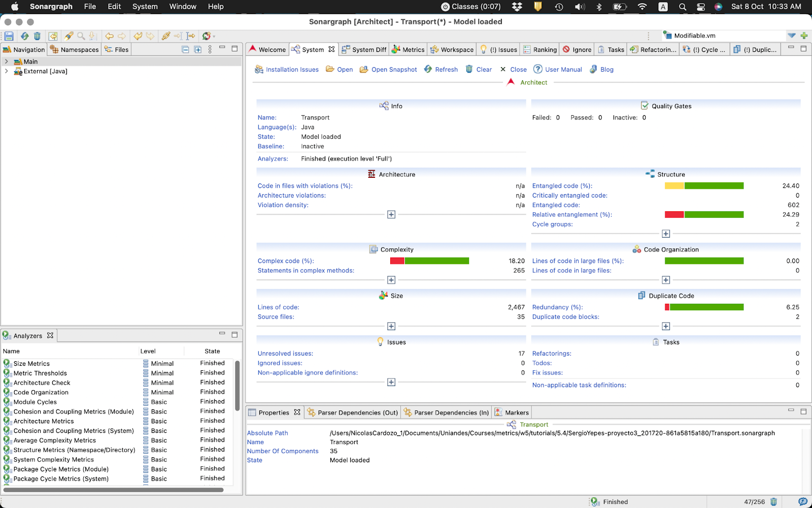This screenshot has height=508, width=812.
Task: Select the Size Metrics analyzer row
Action: coord(118,363)
